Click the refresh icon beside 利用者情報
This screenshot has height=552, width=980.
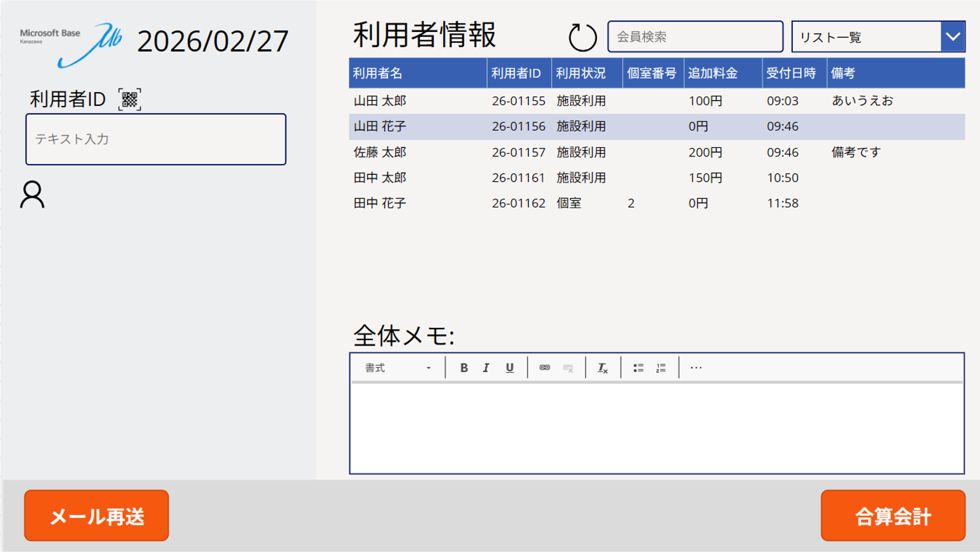[582, 37]
